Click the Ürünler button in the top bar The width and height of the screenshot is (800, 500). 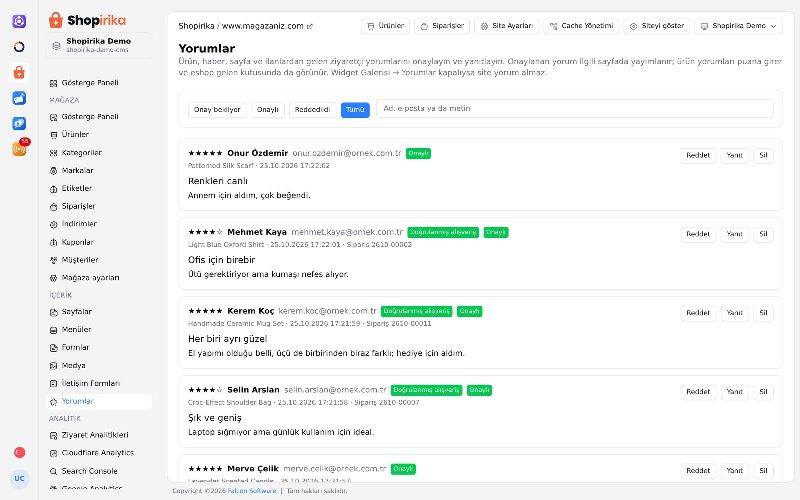pos(386,26)
